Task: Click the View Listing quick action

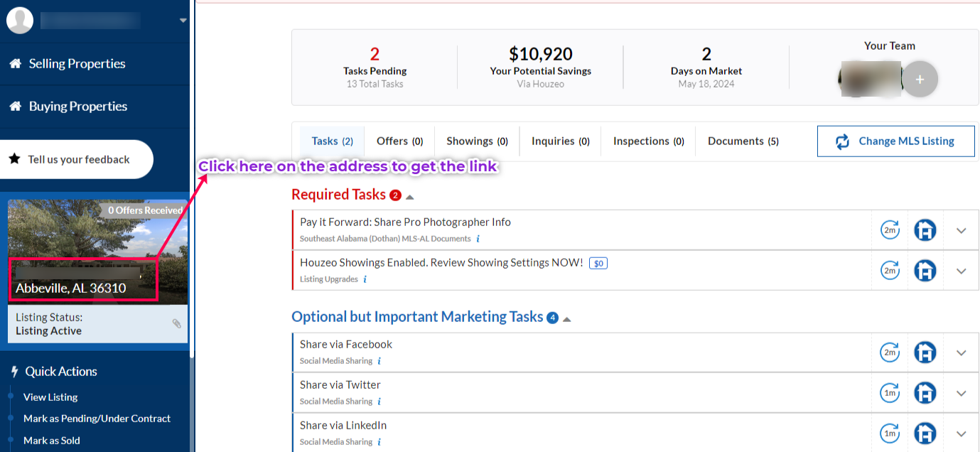Action: pyautogui.click(x=50, y=397)
